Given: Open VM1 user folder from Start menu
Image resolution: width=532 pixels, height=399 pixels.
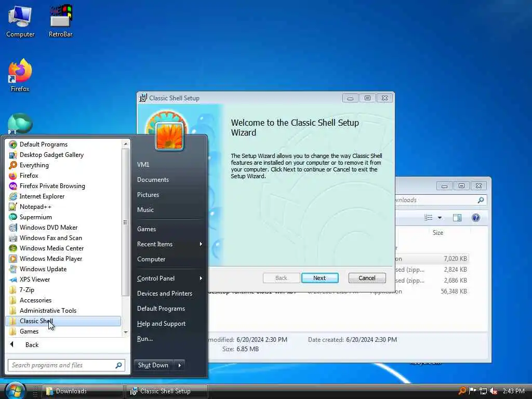Looking at the screenshot, I should pos(143,165).
